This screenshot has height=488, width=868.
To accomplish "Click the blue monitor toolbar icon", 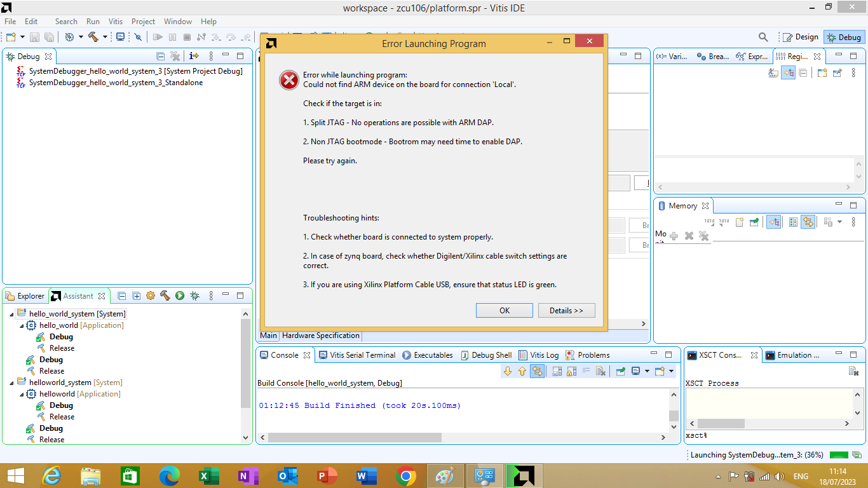I will point(120,37).
